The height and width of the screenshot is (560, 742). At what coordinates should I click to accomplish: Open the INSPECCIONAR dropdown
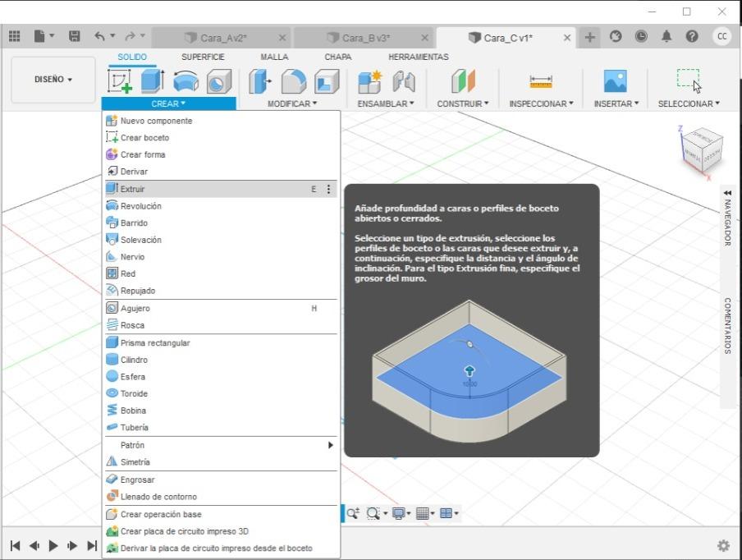click(542, 103)
